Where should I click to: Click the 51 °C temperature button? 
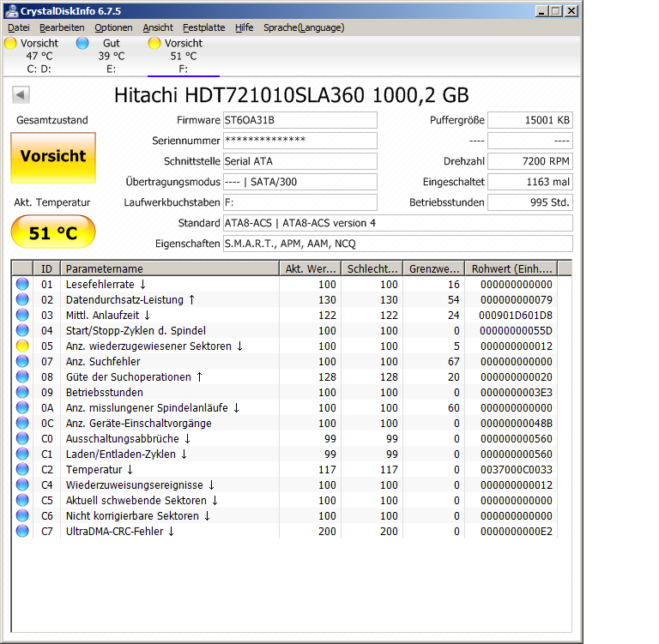[53, 232]
